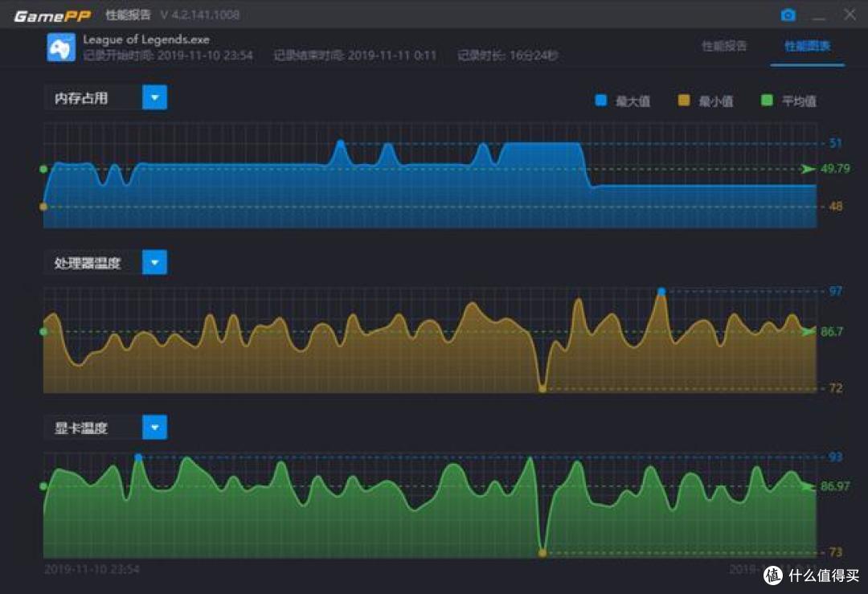Click the version number V 4.2.141.1008
This screenshot has height=594, width=868.
[200, 15]
